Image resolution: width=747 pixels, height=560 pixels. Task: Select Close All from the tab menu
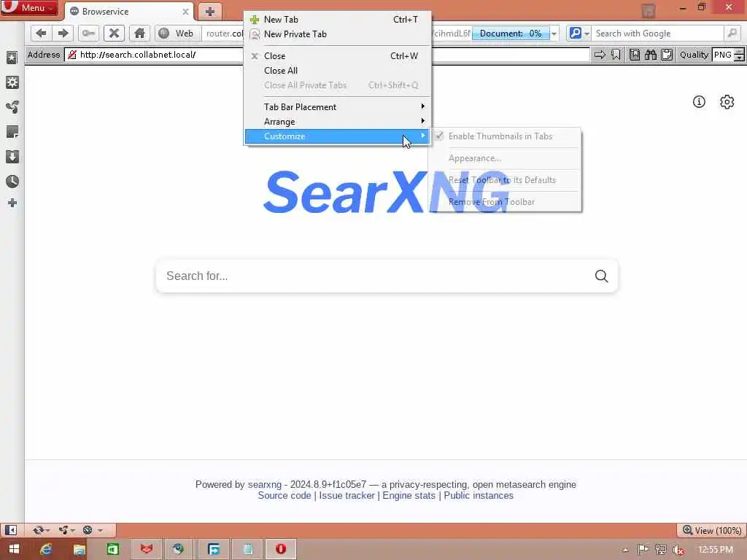coord(337,71)
